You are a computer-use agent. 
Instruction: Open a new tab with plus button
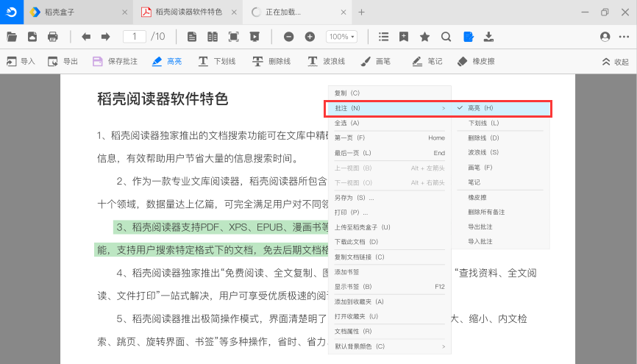click(361, 13)
